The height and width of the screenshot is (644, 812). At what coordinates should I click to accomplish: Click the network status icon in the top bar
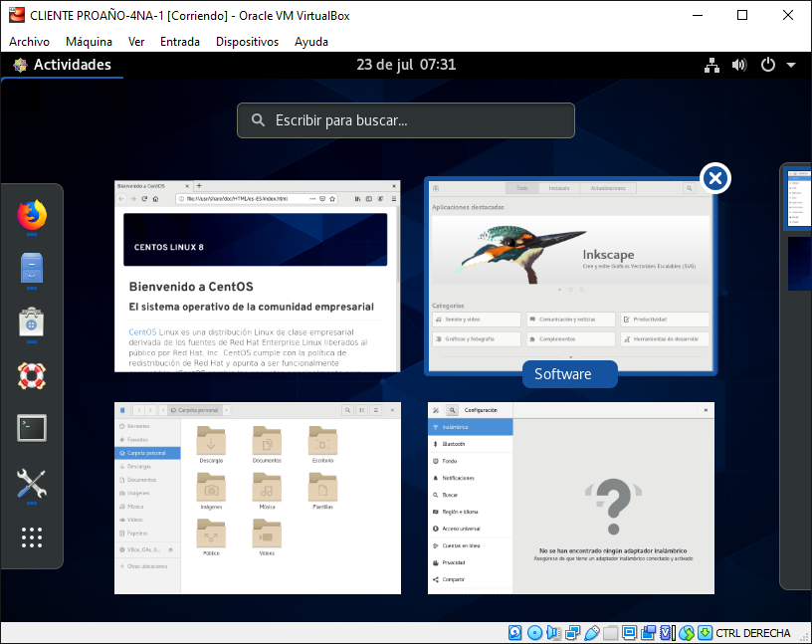pyautogui.click(x=712, y=66)
